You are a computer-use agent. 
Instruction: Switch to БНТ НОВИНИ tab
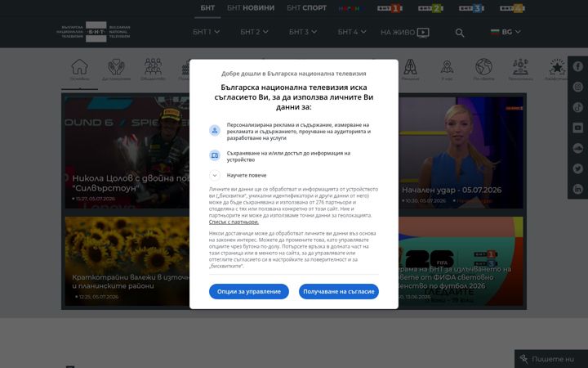[251, 8]
